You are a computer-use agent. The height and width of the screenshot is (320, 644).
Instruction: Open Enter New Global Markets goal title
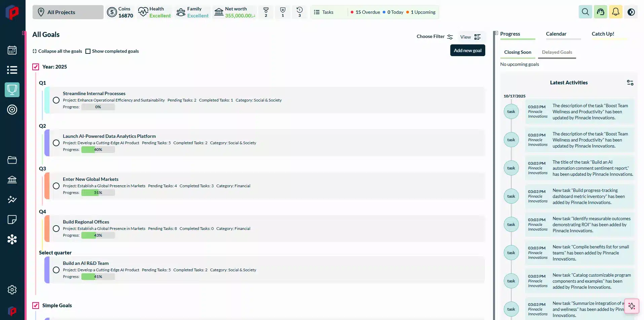click(x=90, y=179)
